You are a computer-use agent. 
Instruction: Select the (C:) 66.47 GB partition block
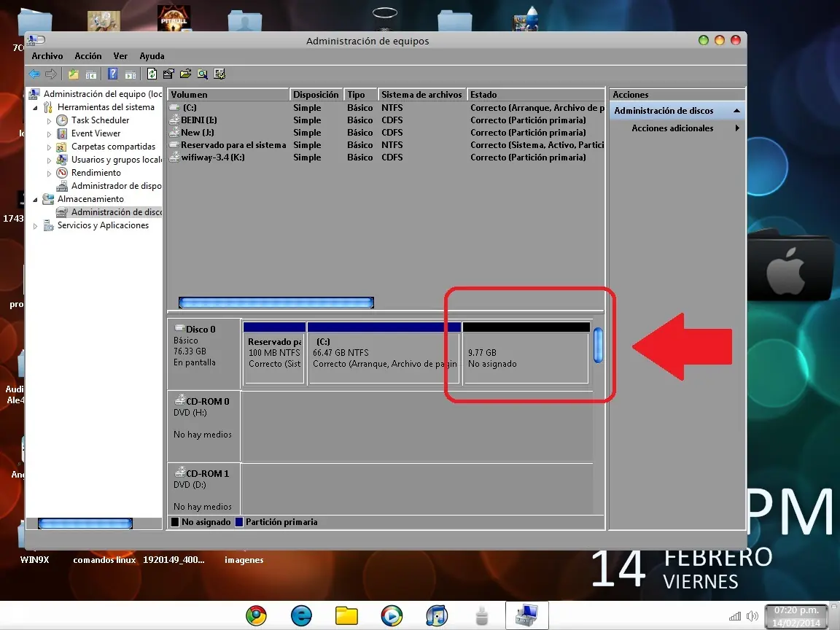[x=384, y=354]
